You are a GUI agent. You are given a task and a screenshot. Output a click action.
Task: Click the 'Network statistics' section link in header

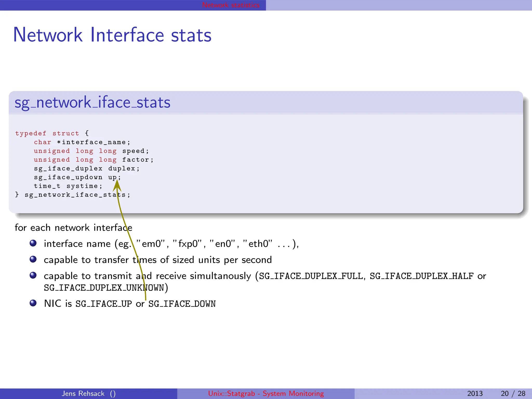[231, 5]
